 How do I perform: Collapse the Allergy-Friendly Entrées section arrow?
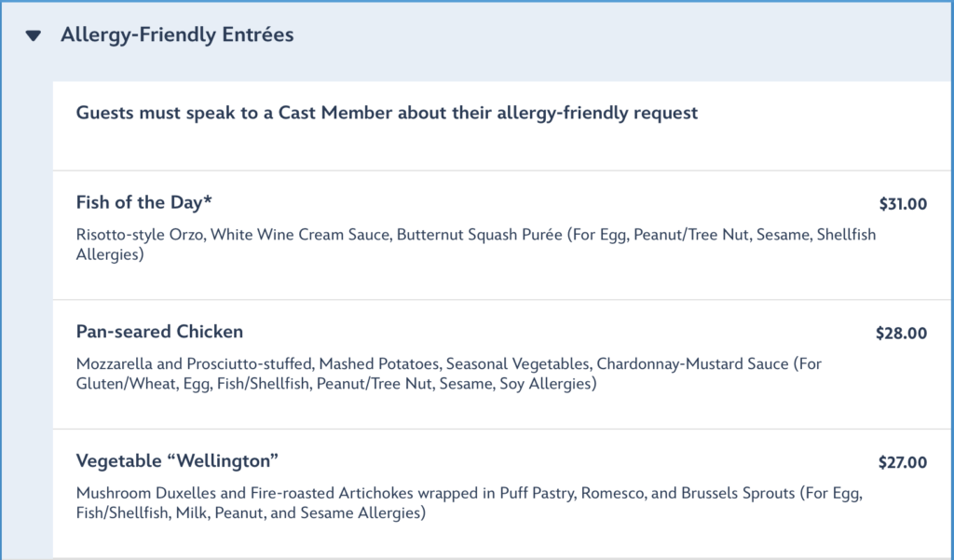[x=34, y=36]
